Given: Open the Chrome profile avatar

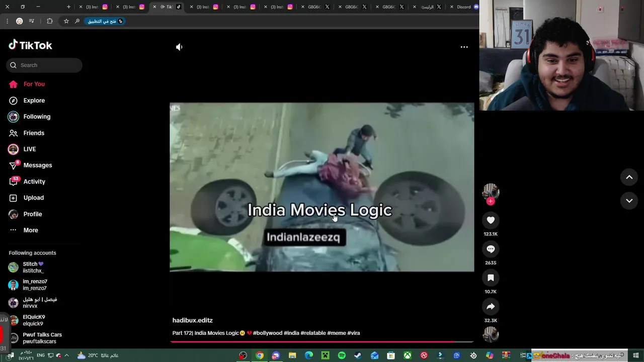Looking at the screenshot, I should click(19, 21).
